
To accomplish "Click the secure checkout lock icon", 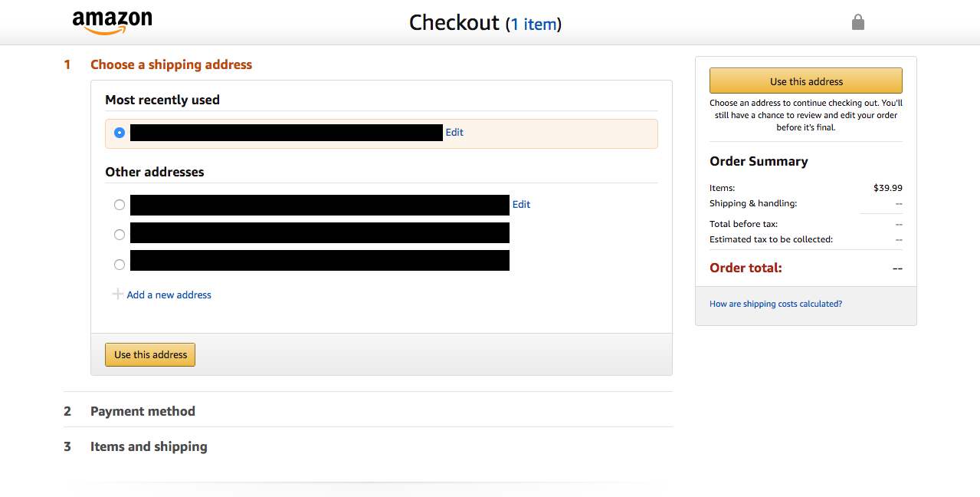I will pyautogui.click(x=857, y=22).
